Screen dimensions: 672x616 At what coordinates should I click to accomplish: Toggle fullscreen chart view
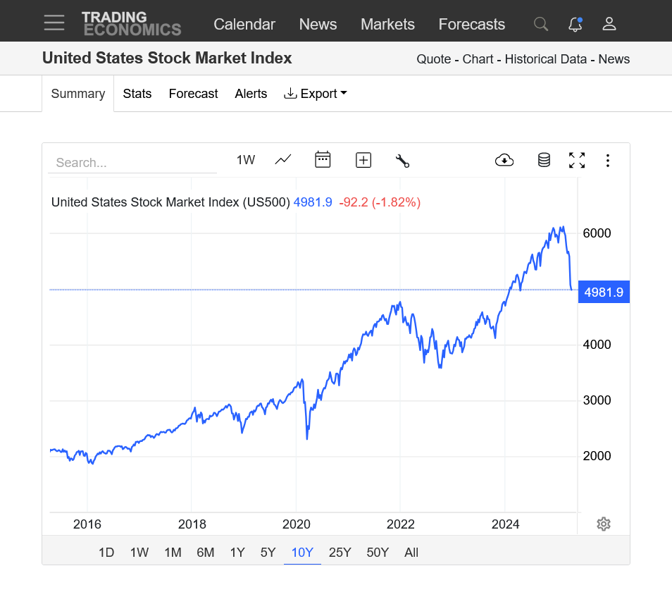click(577, 160)
